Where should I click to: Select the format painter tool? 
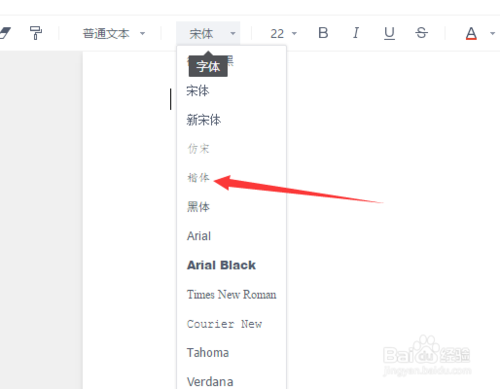(36, 33)
